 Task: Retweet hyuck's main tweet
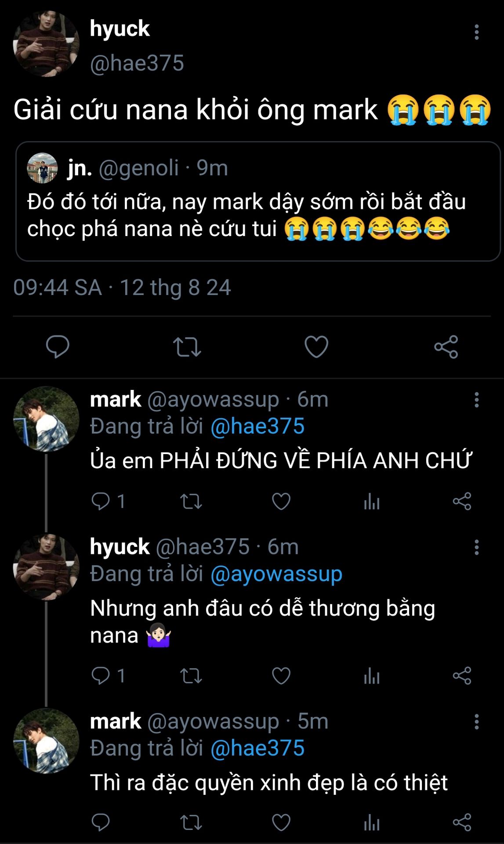[x=187, y=347]
